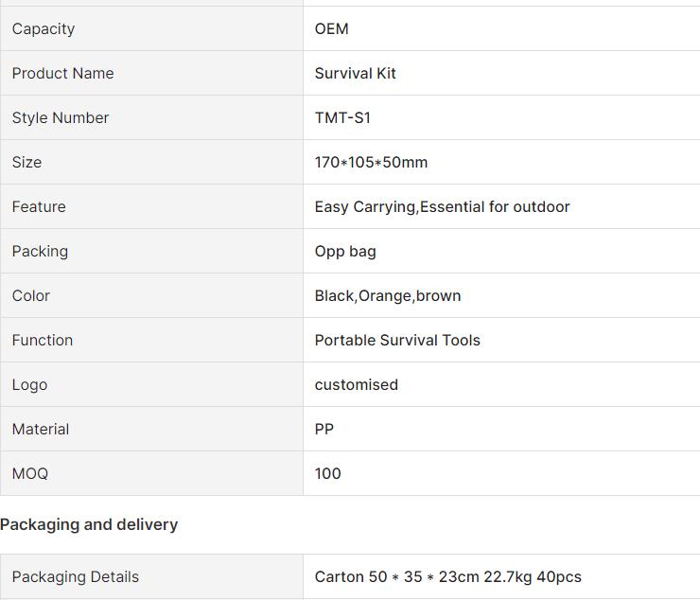Click the "Capacity" label cell
This screenshot has height=600, width=700.
(44, 28)
